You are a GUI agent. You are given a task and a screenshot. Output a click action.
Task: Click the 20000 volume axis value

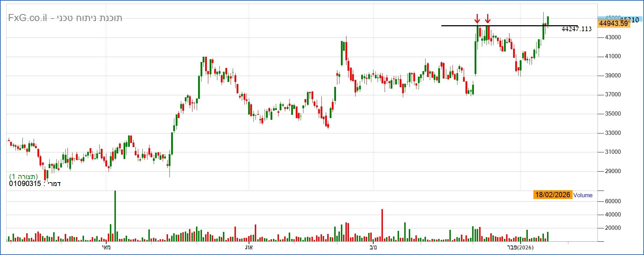613,228
